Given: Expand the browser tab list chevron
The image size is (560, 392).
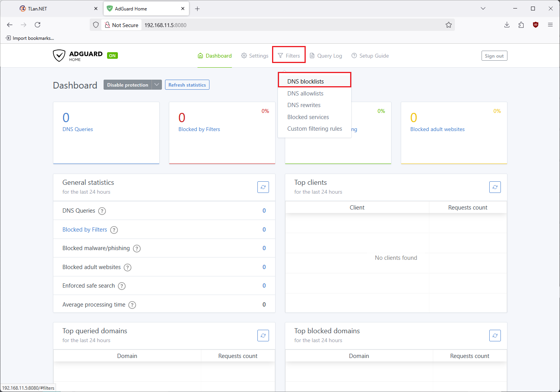Looking at the screenshot, I should (483, 9).
